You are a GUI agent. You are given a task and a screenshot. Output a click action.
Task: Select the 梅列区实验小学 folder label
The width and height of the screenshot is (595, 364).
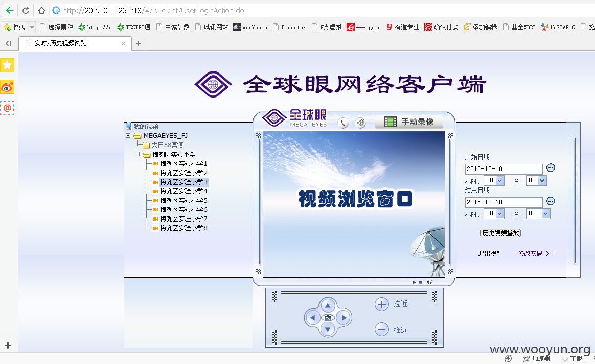click(x=174, y=154)
